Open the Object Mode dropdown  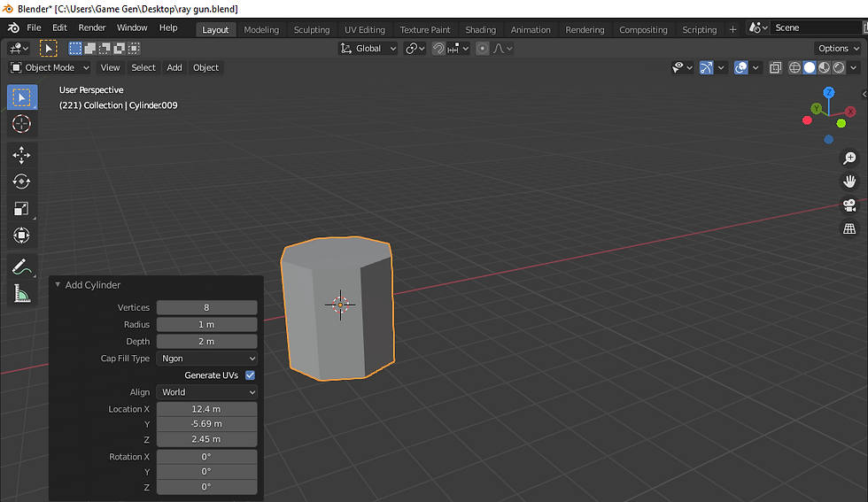[x=50, y=67]
